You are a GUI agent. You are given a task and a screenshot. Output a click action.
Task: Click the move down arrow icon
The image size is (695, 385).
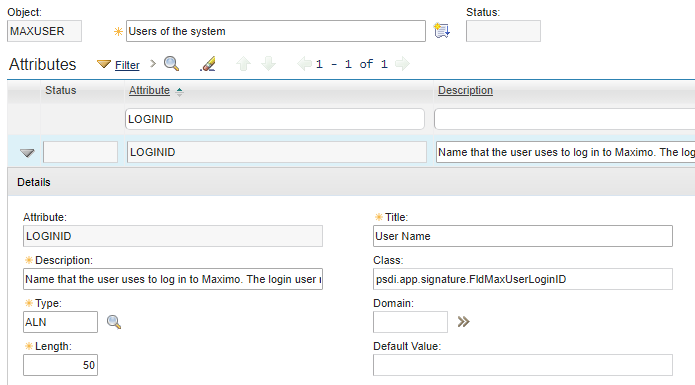[x=268, y=64]
